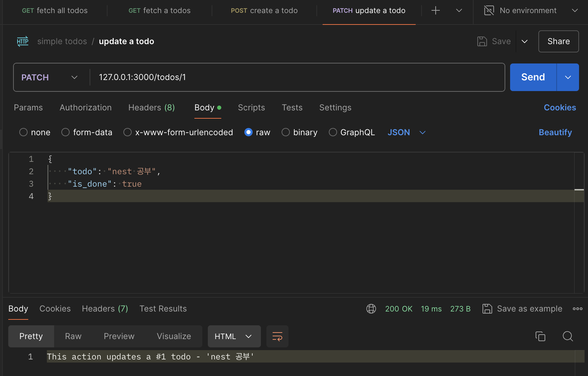The width and height of the screenshot is (588, 376).
Task: Open the Test Results tab
Action: (x=163, y=309)
